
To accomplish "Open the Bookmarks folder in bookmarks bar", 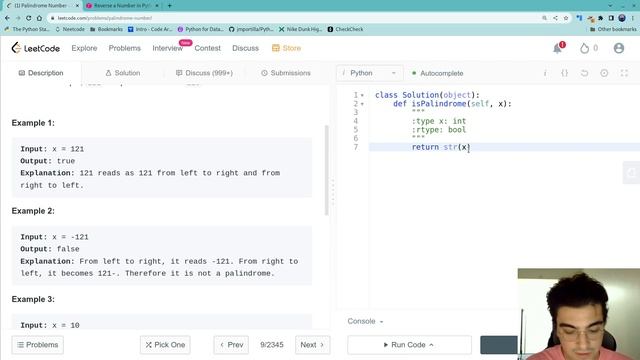I will pyautogui.click(x=106, y=29).
